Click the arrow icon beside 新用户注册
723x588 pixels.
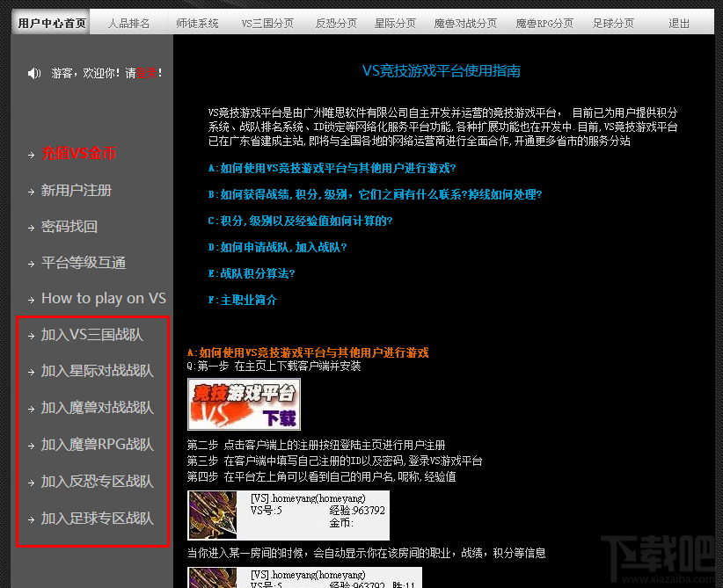(x=30, y=191)
